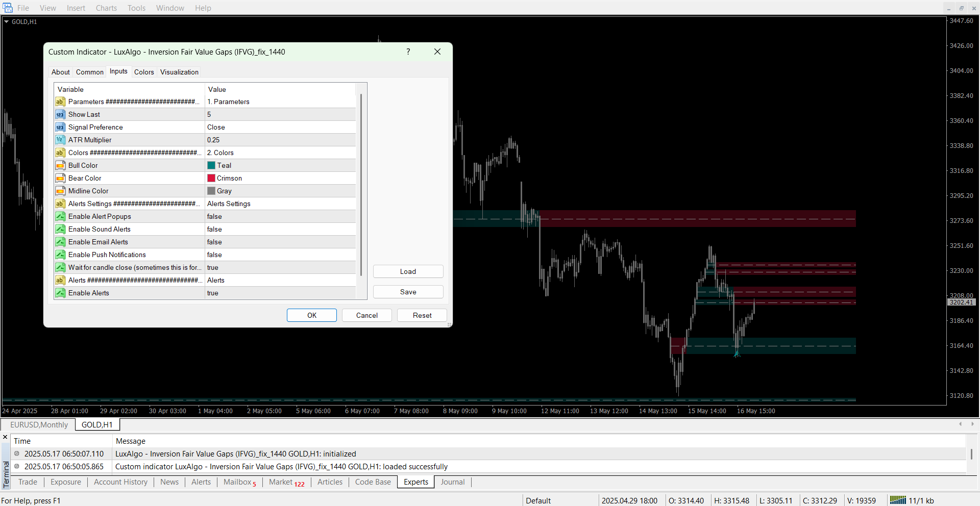This screenshot has height=506, width=980.
Task: Open the Help menu
Action: click(203, 8)
